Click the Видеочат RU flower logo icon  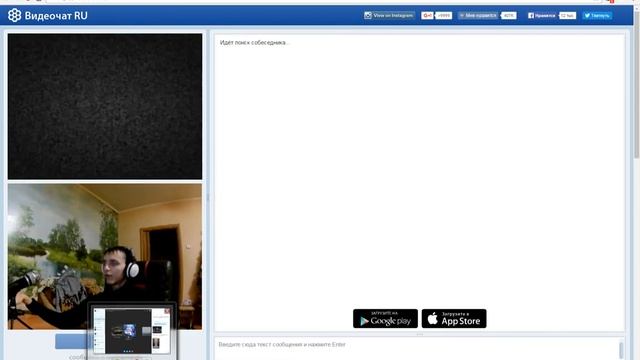pyautogui.click(x=14, y=16)
